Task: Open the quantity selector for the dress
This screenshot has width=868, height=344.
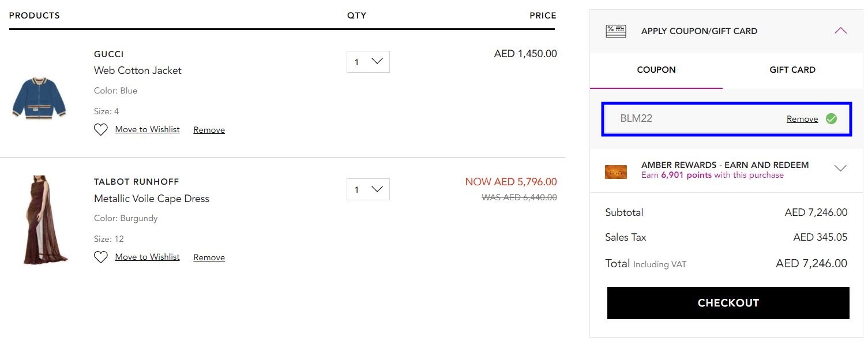Action: click(x=368, y=189)
